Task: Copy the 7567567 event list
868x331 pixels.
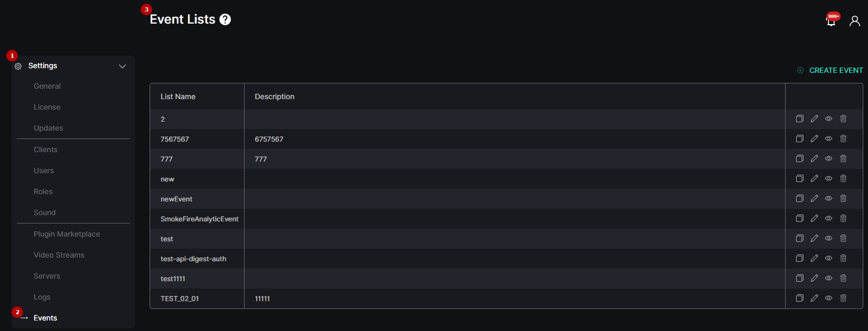Action: pos(800,138)
